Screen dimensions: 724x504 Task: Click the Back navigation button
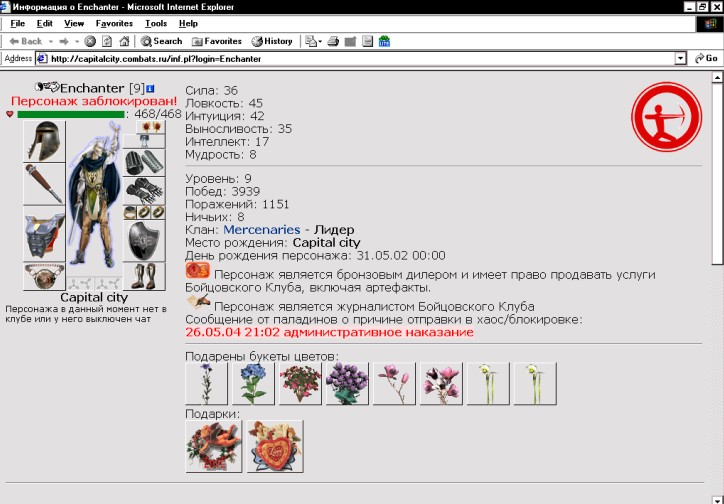coord(26,42)
